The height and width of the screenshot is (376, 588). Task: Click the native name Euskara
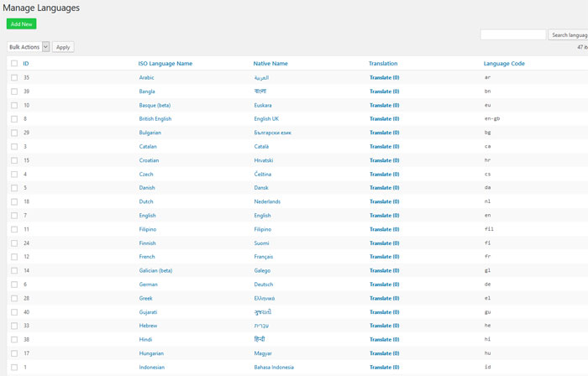[x=263, y=105]
